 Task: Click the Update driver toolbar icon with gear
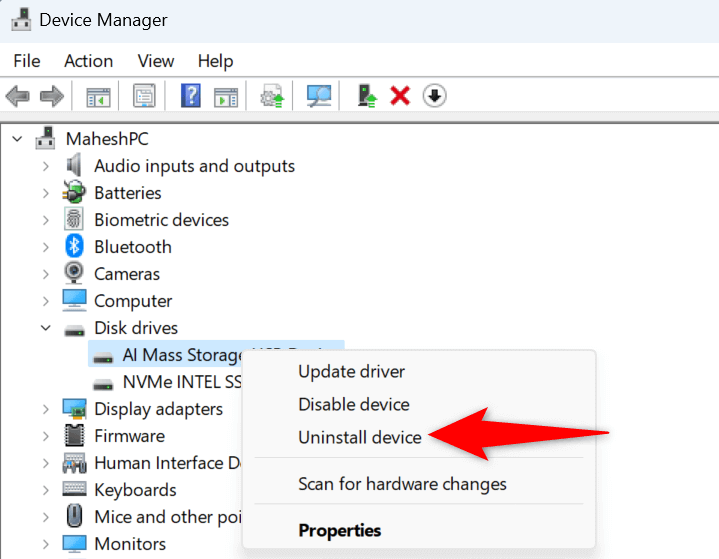point(271,96)
